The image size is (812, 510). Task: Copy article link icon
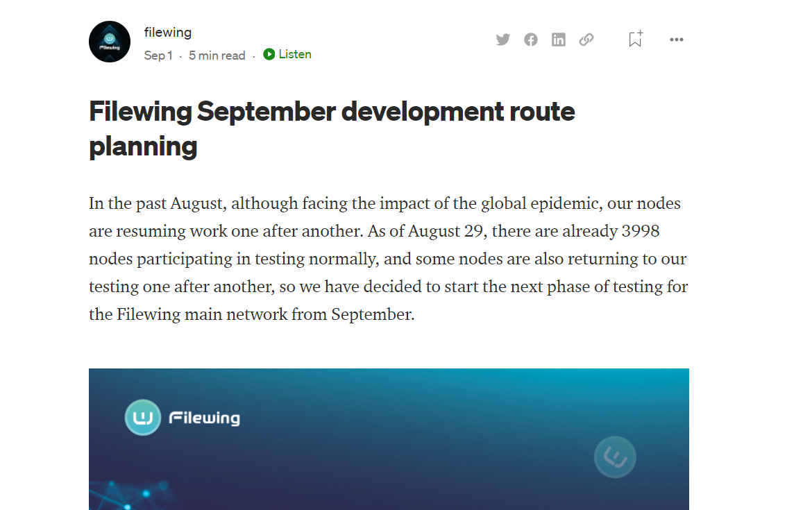tap(586, 40)
